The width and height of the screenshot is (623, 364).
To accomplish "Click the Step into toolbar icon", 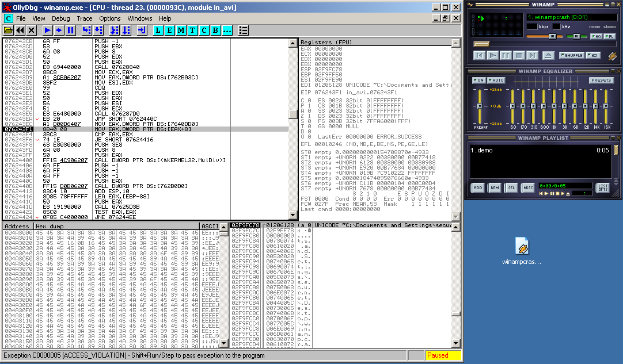I will pyautogui.click(x=86, y=30).
